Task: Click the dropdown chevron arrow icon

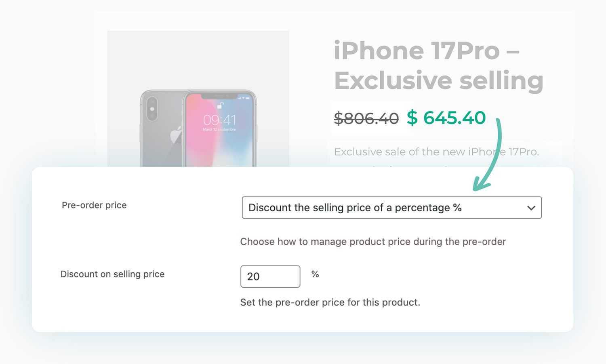Action: [x=531, y=208]
